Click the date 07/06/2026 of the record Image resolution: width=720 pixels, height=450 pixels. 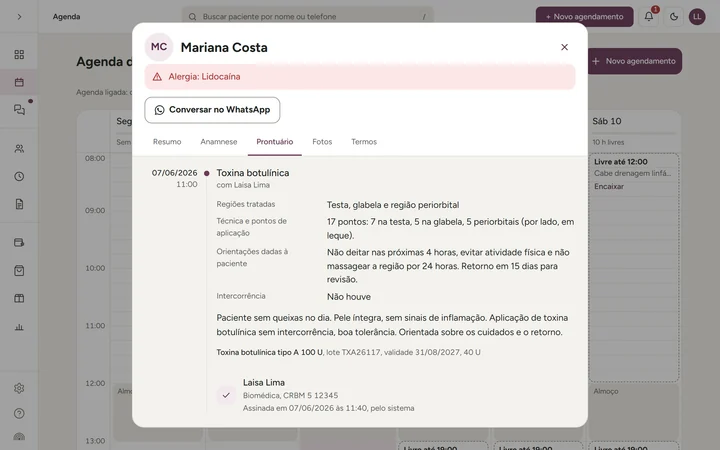[x=174, y=173]
